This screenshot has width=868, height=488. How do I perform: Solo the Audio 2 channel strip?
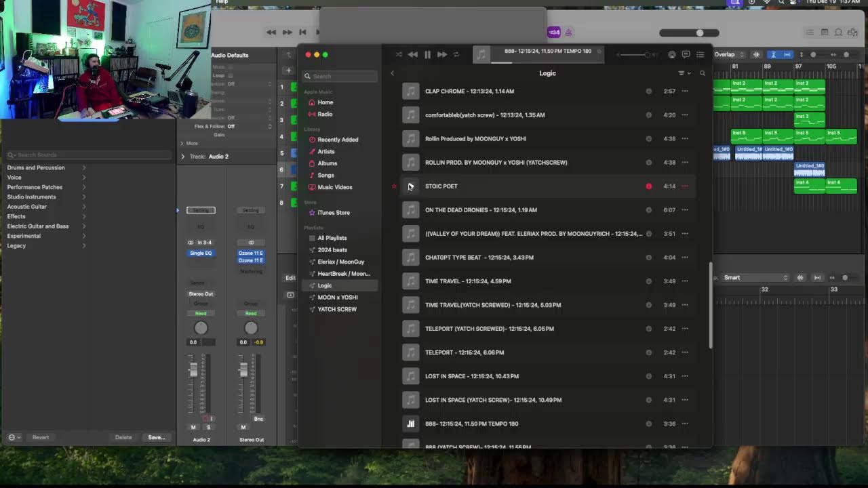[208, 428]
